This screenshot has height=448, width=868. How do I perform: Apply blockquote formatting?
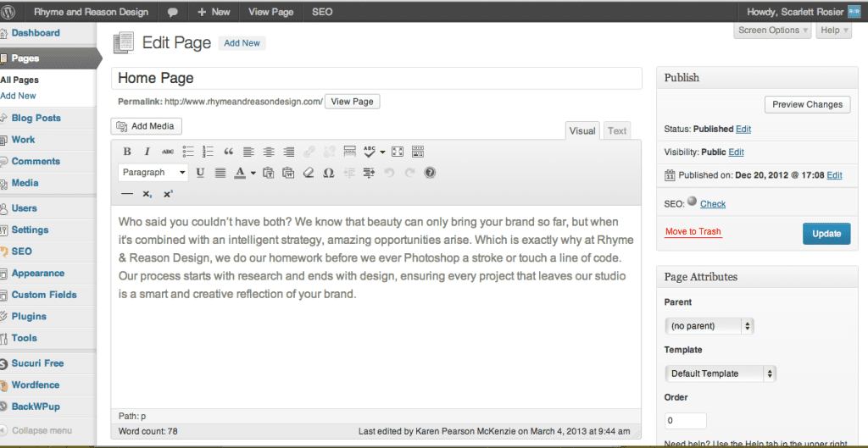(x=228, y=152)
